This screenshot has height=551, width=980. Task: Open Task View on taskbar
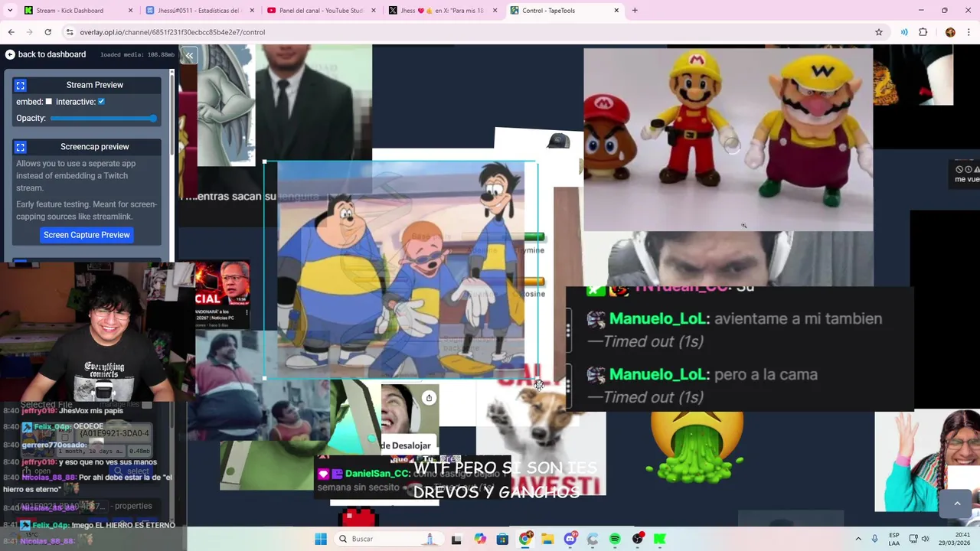tap(456, 539)
